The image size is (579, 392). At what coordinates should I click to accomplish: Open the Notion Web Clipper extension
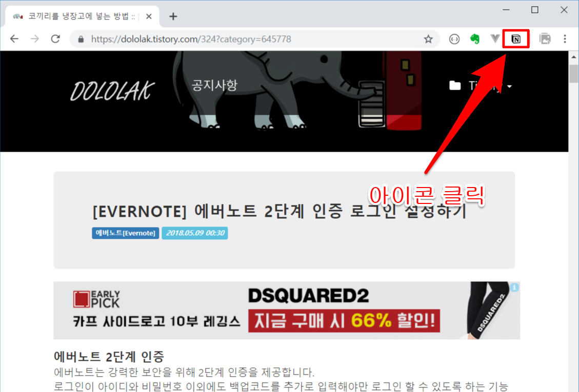pyautogui.click(x=516, y=39)
